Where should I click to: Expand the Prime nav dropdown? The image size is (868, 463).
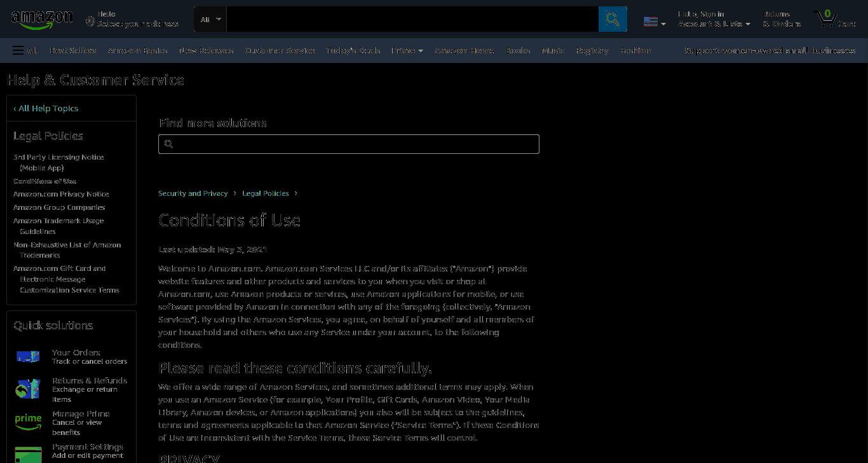click(407, 50)
